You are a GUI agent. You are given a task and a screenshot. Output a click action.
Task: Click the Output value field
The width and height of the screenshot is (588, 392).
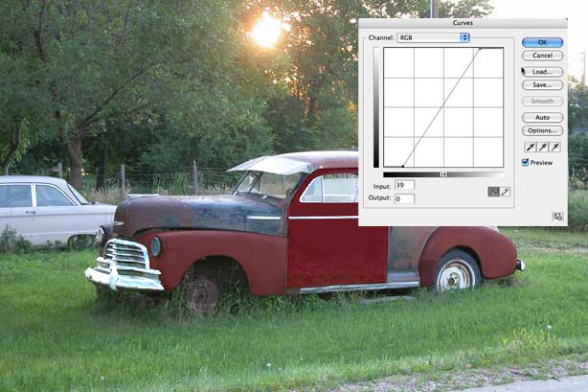click(405, 198)
